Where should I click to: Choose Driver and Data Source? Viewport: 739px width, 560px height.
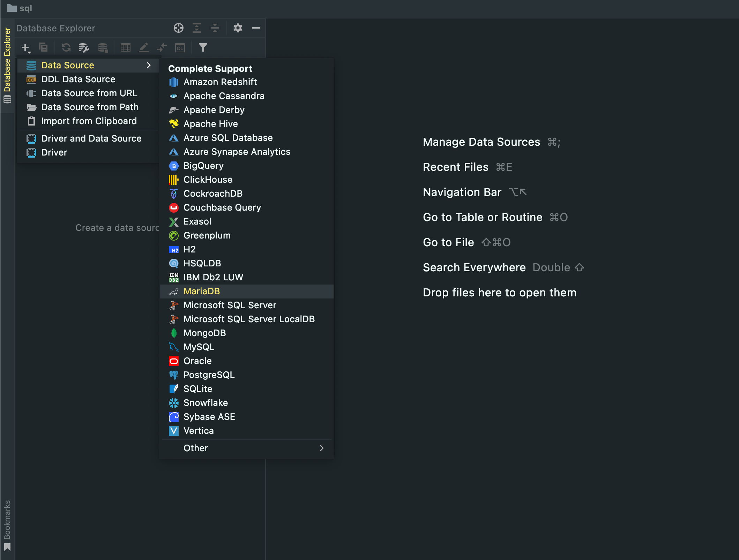[88, 138]
